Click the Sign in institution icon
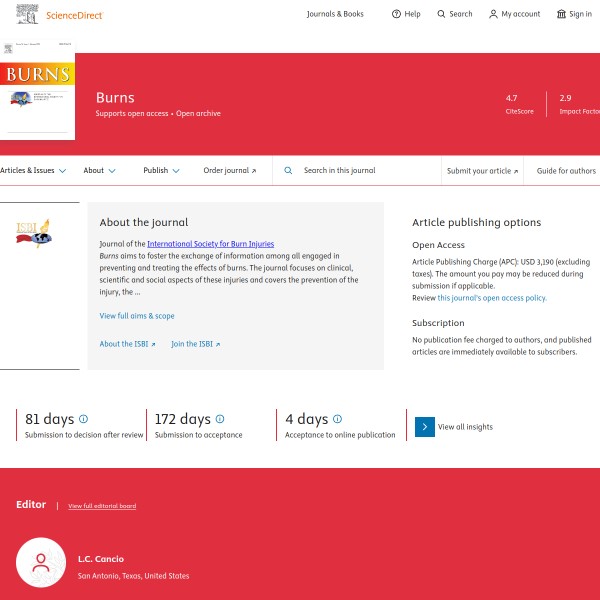 561,14
